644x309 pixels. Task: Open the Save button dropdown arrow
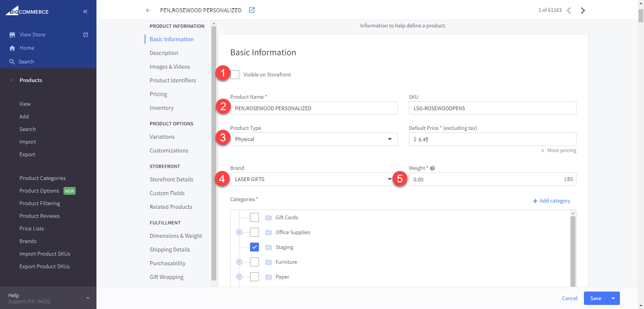coord(613,298)
